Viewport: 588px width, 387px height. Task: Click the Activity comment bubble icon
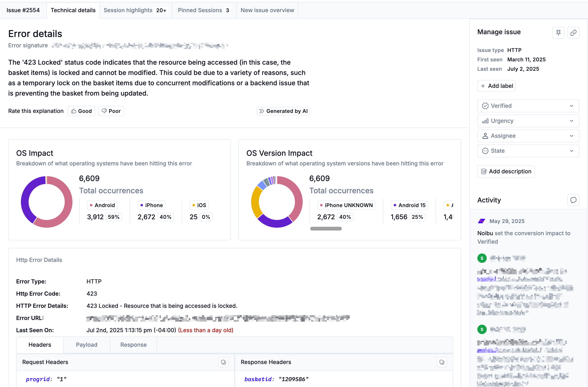[x=573, y=200]
